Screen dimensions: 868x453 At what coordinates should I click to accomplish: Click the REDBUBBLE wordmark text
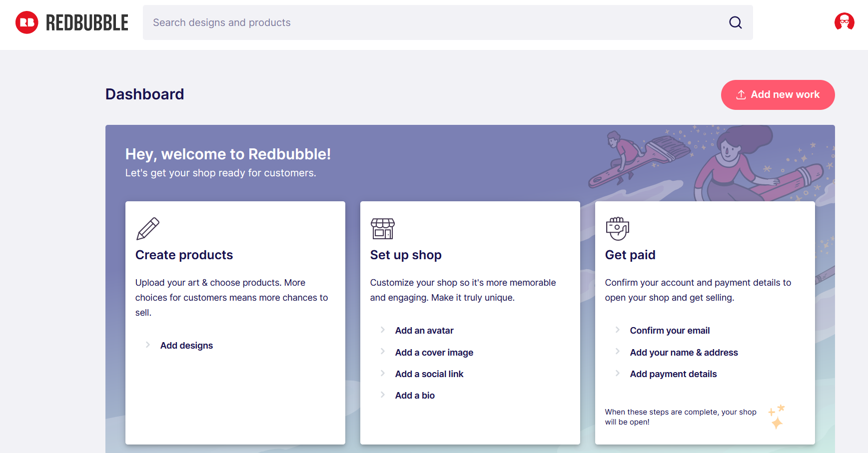pos(87,23)
